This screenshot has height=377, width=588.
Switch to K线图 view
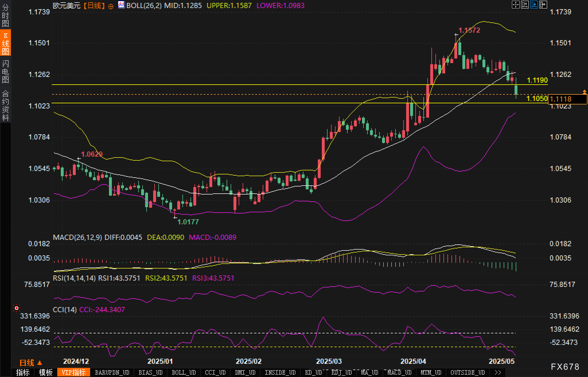(x=5, y=43)
